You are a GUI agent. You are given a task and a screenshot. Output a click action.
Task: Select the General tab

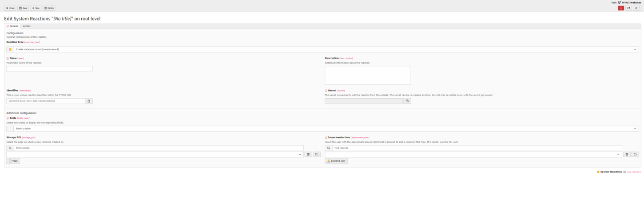(x=12, y=26)
